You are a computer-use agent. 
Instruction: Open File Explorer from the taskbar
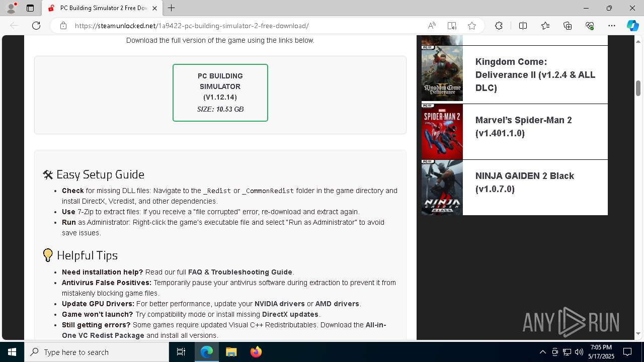(231, 352)
